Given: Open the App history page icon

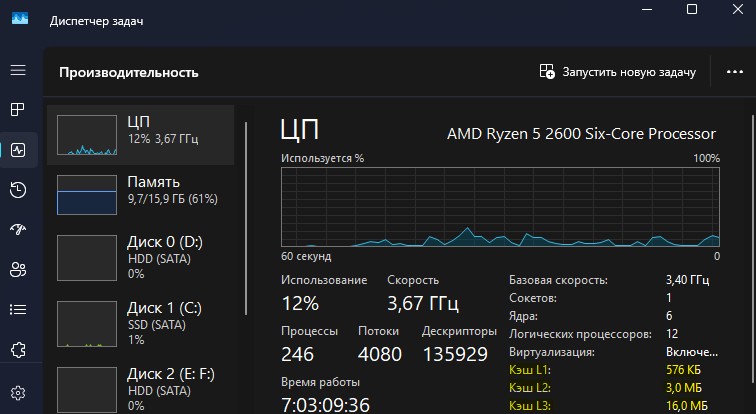Looking at the screenshot, I should click(x=18, y=190).
